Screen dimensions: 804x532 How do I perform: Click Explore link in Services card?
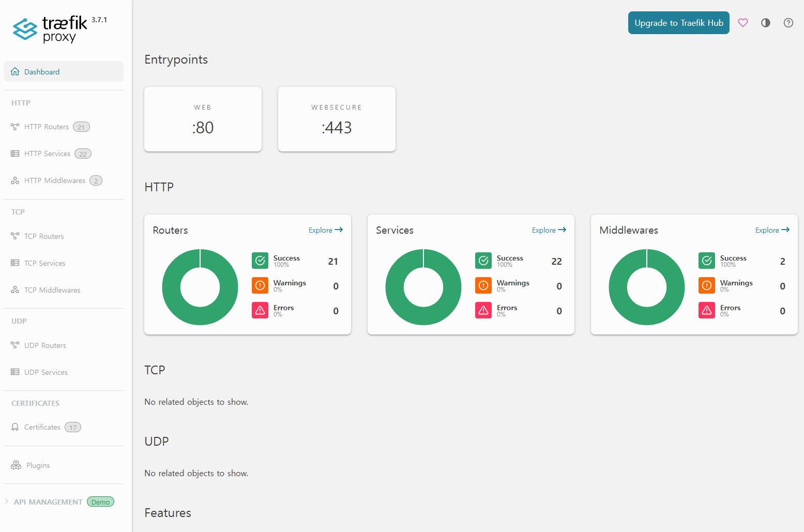549,230
